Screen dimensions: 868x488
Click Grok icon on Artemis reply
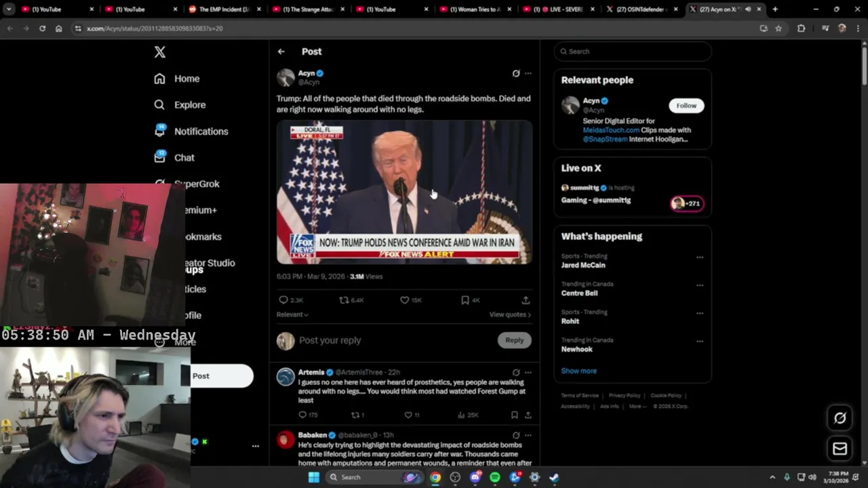[516, 372]
